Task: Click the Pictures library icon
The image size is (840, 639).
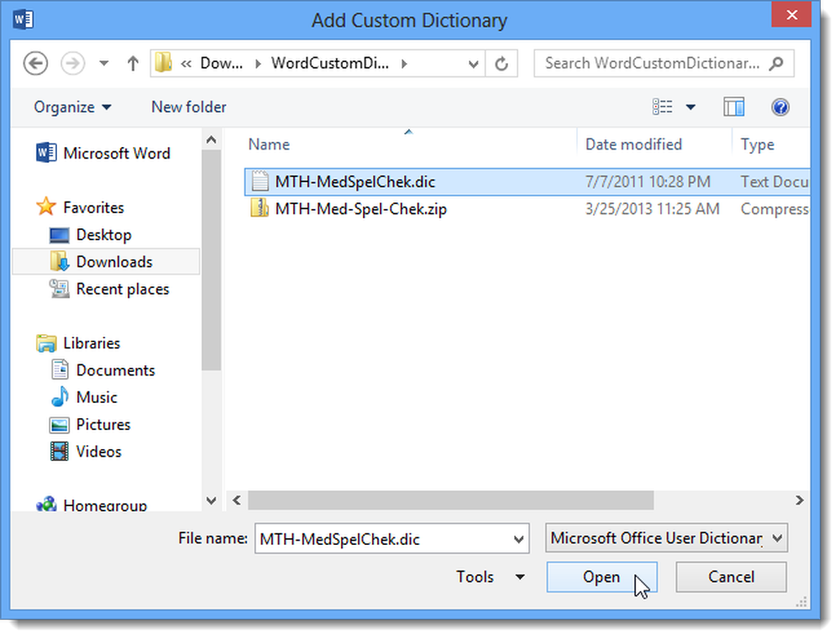Action: (59, 425)
